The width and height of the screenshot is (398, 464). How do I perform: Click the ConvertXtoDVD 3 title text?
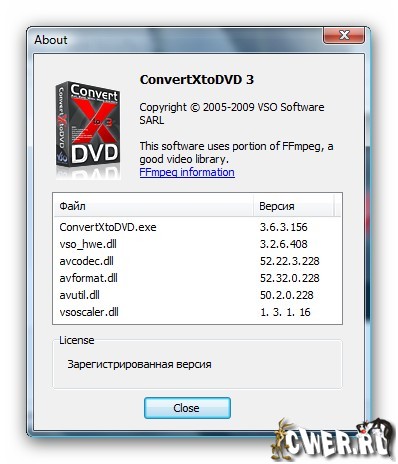197,80
